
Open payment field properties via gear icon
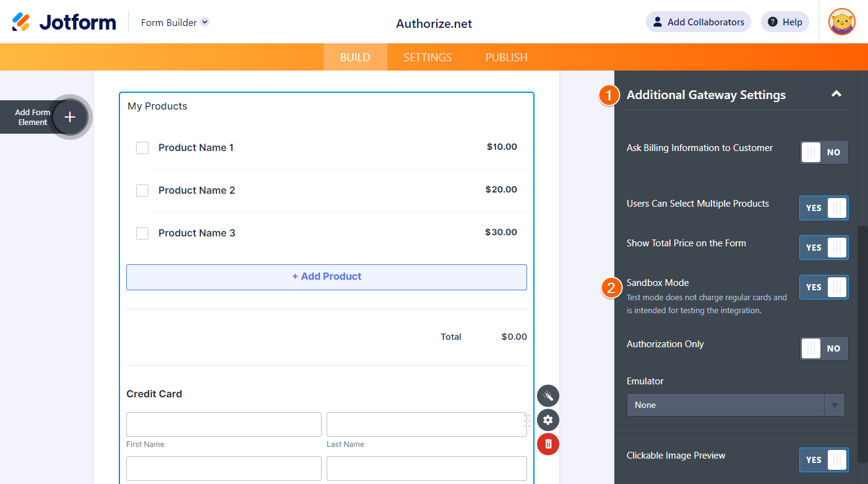click(548, 420)
